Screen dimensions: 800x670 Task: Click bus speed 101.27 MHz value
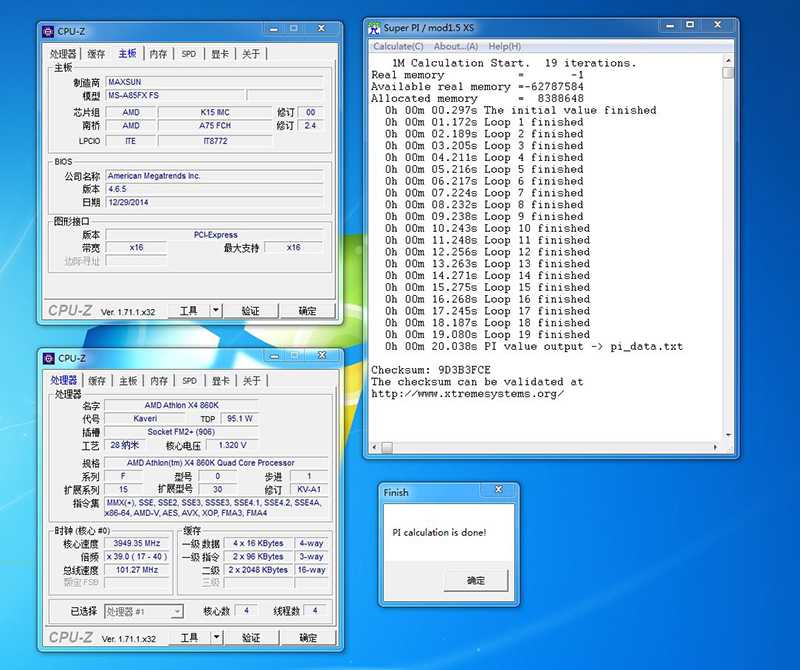coord(136,570)
